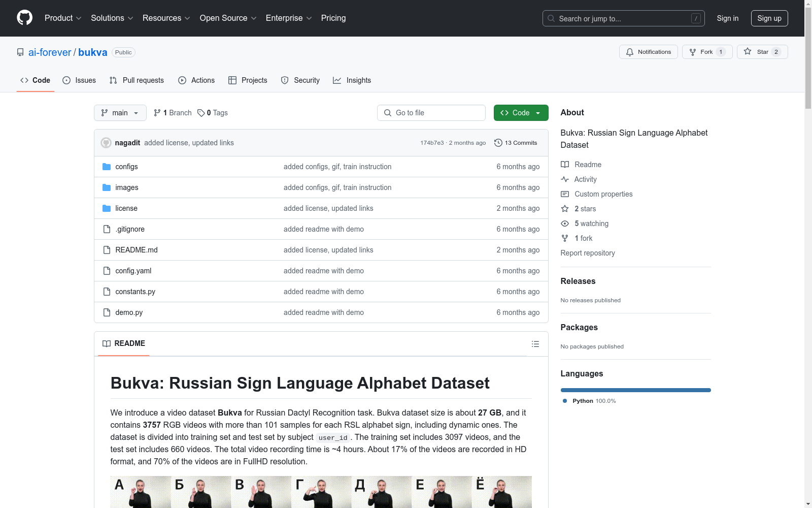Expand the Resources menu

click(x=166, y=18)
